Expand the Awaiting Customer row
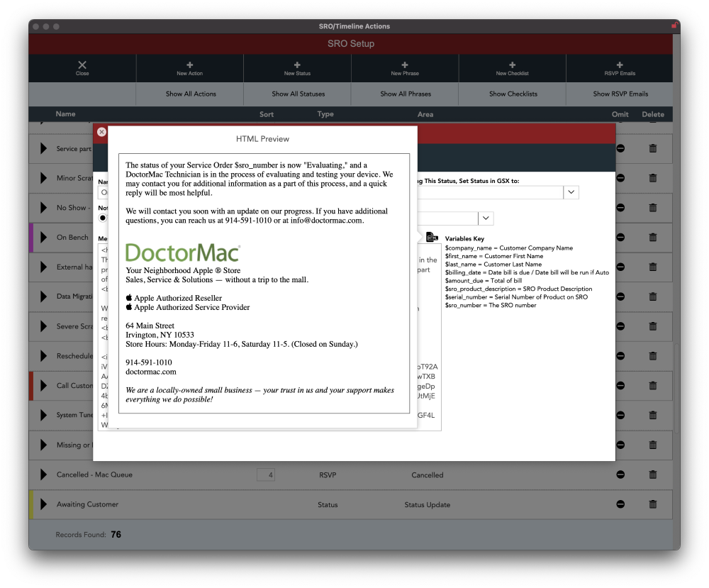Viewport: 709px width, 588px height. [x=44, y=504]
